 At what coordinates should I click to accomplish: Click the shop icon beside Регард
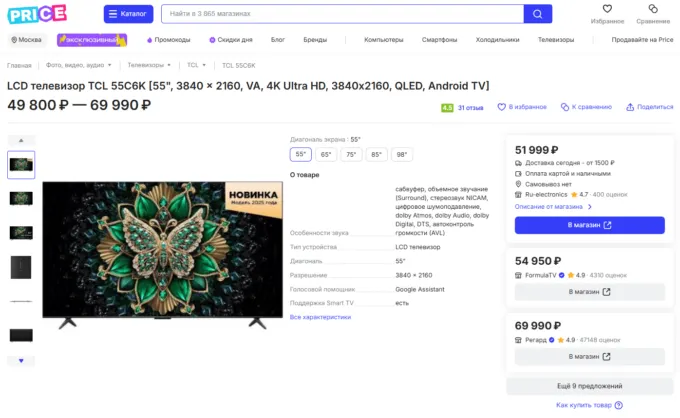[518, 340]
